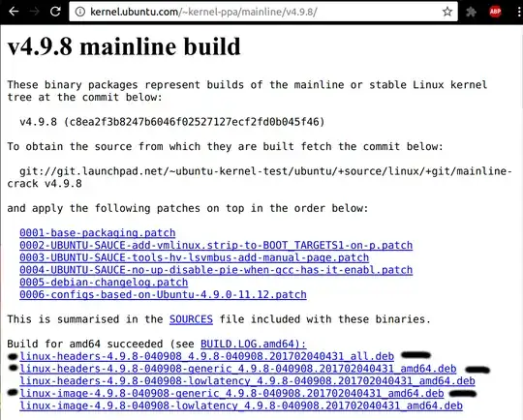Viewport: 523px width, 420px height.
Task: Open 0003-UBUNTU-SAUCE-tools-hv-lsvmbus patch link
Action: tap(194, 257)
